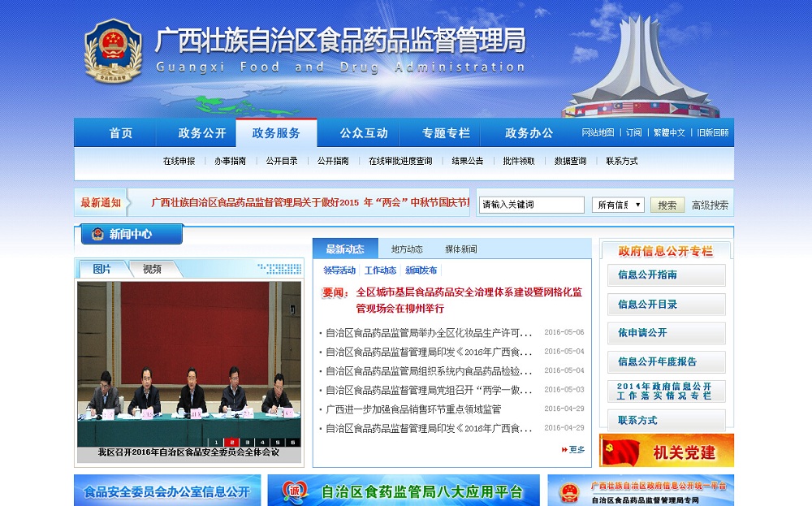The width and height of the screenshot is (812, 506).
Task: Click the 搜索 search button
Action: (x=667, y=205)
